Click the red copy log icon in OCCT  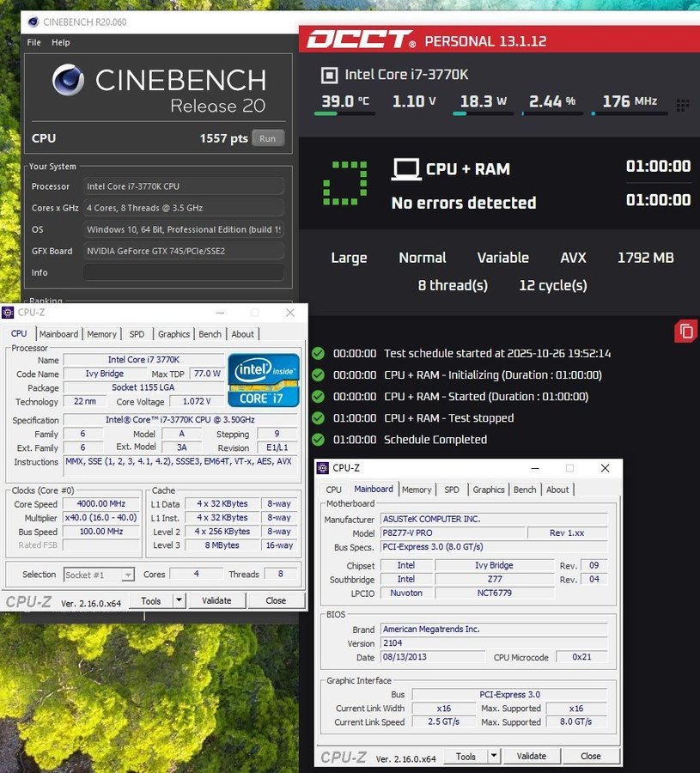[x=685, y=331]
